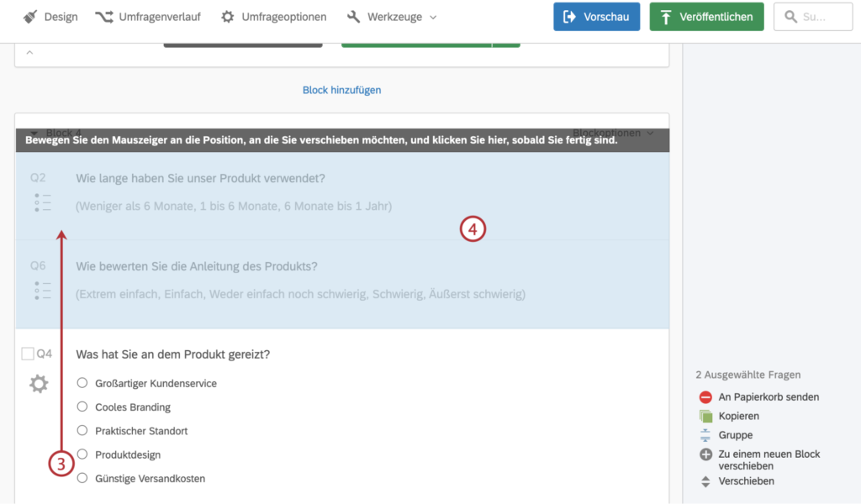Click the Verschieben up-down arrows icon
The width and height of the screenshot is (861, 504).
point(705,481)
